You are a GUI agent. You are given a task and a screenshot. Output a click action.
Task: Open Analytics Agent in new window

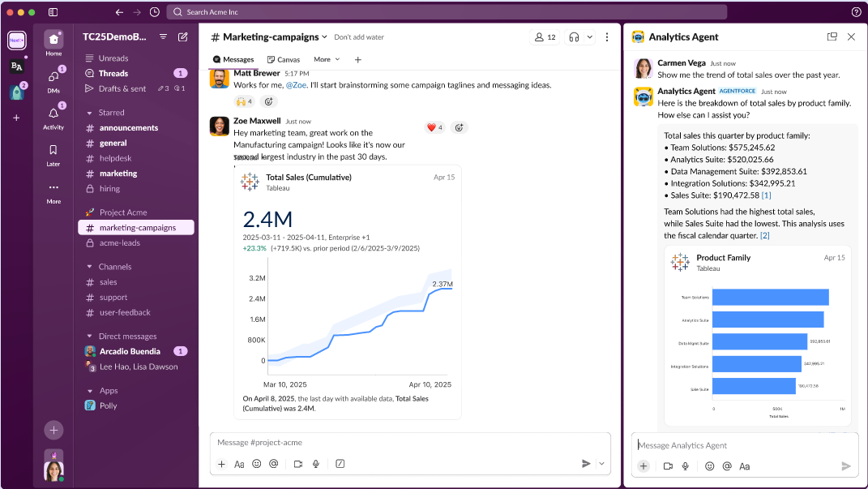(832, 36)
